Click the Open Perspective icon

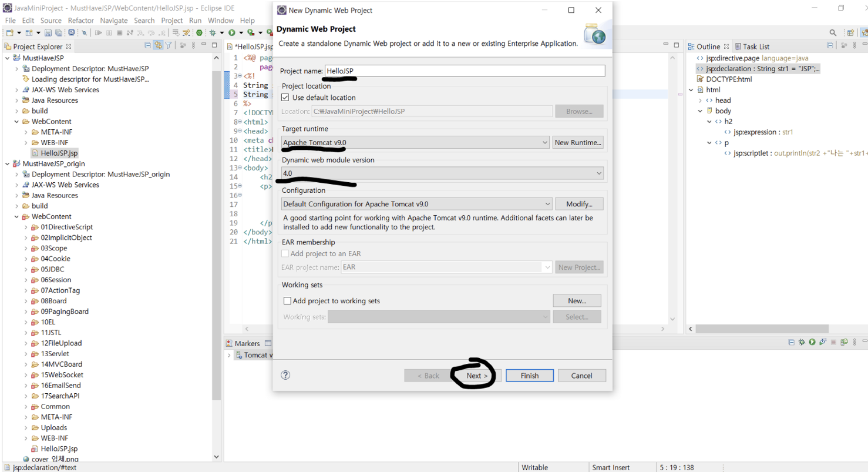coord(850,33)
